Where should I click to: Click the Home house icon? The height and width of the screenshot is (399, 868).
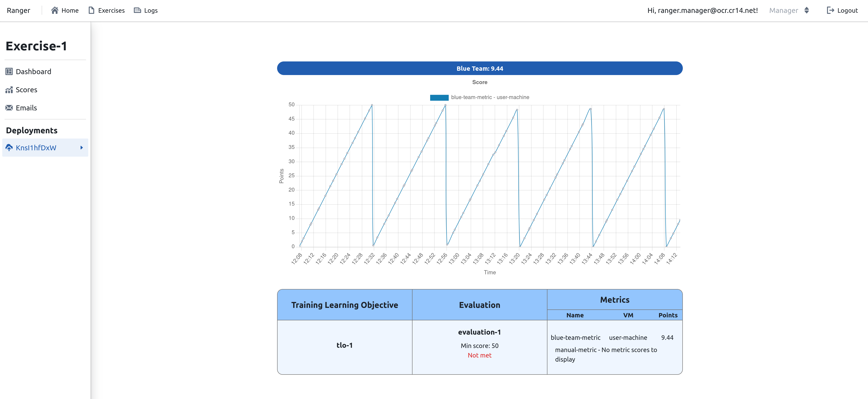pyautogui.click(x=55, y=10)
